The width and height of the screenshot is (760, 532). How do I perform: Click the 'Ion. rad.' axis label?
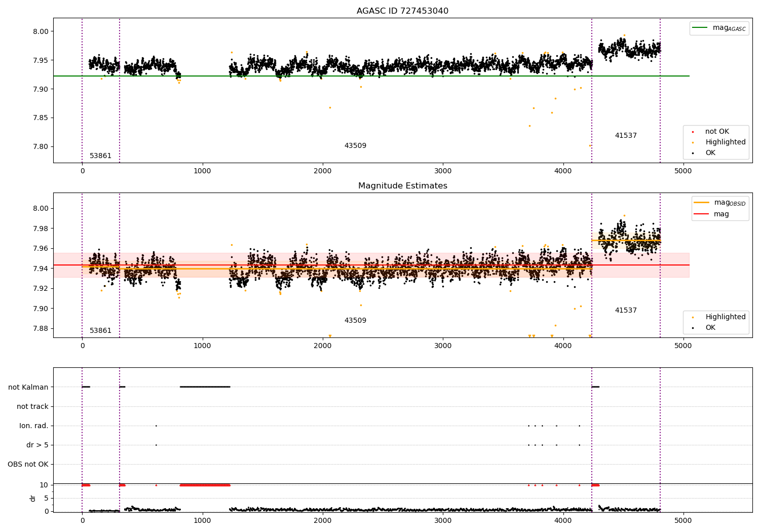34,426
